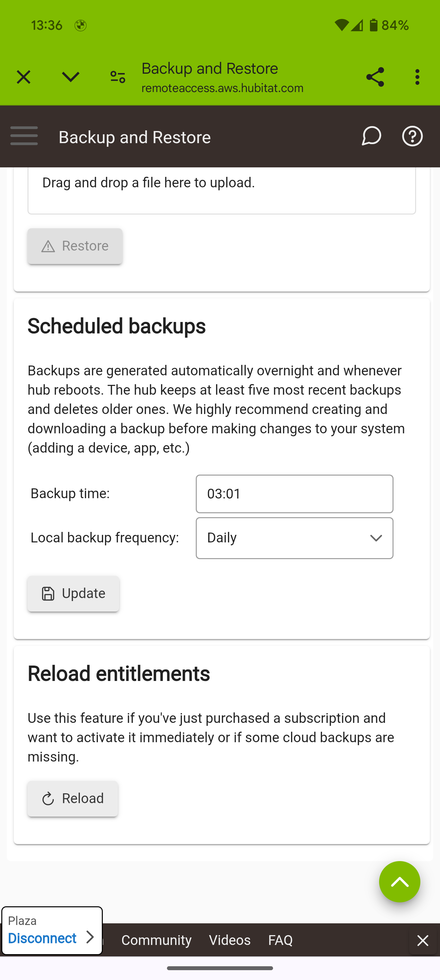Click the Reload entitlements button
The image size is (440, 980).
[x=73, y=799]
